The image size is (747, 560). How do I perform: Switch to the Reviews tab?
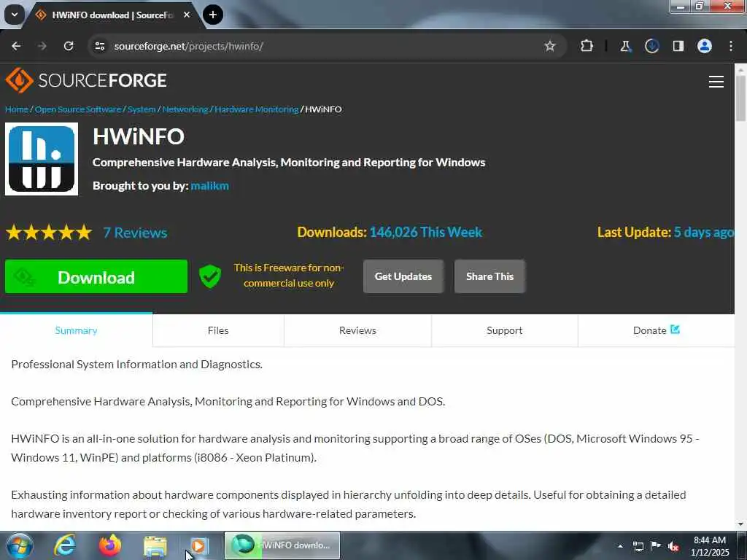pyautogui.click(x=357, y=330)
